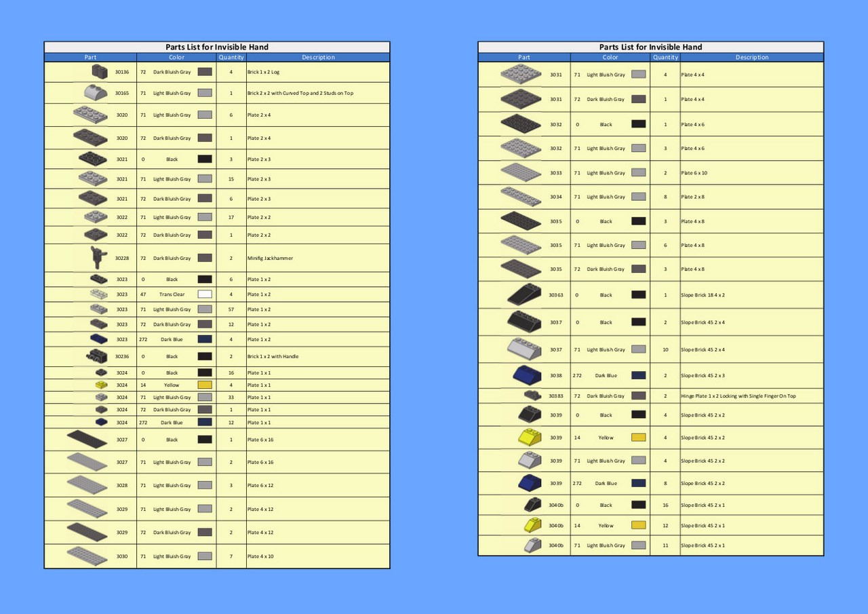Select the Black 3040b slope brick image

coord(532,505)
